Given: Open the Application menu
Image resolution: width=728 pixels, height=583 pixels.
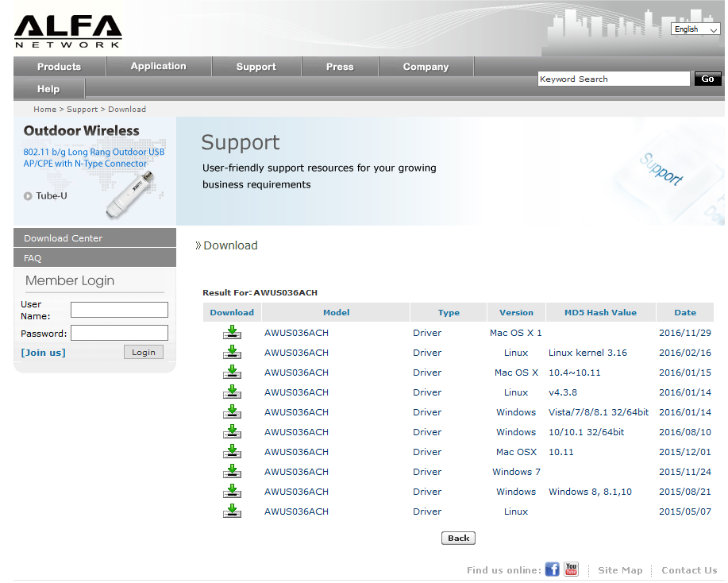Looking at the screenshot, I should point(158,67).
